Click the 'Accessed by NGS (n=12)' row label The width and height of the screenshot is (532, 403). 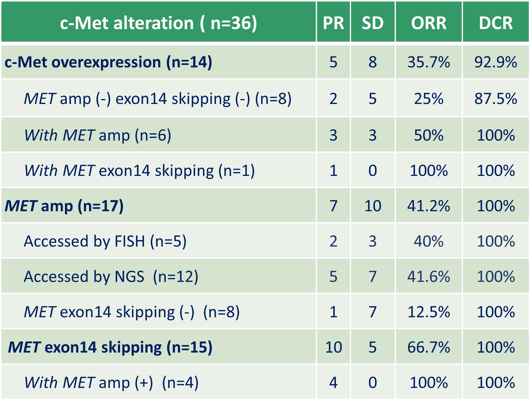[x=111, y=276]
